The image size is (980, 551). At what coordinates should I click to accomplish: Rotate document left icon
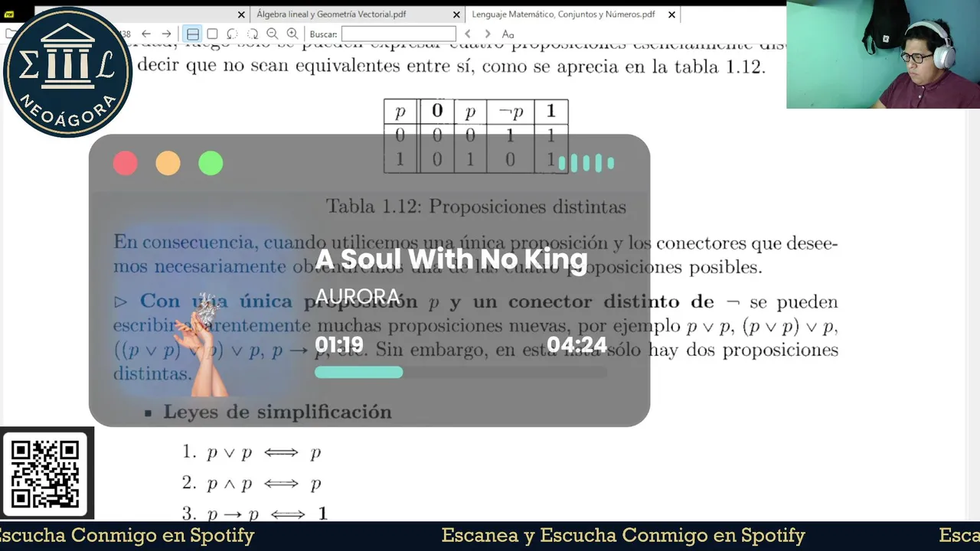(x=232, y=34)
